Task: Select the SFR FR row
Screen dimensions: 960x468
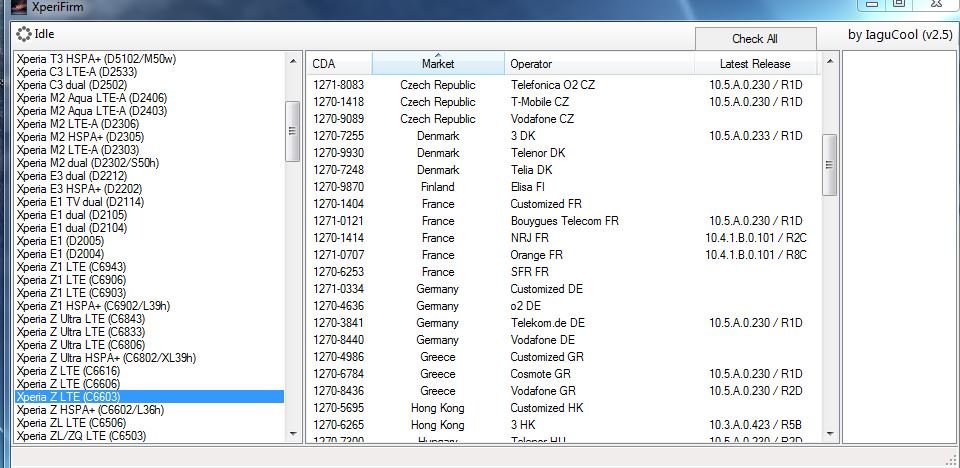Action: tap(563, 272)
